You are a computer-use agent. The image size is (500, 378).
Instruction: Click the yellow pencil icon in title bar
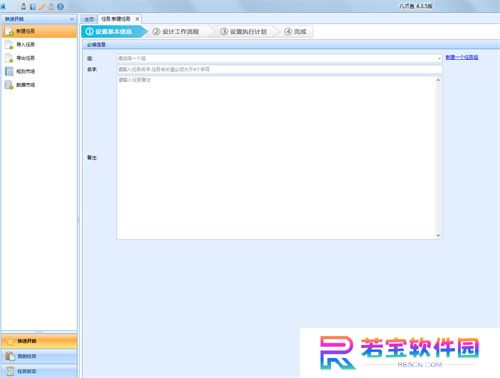[x=42, y=6]
